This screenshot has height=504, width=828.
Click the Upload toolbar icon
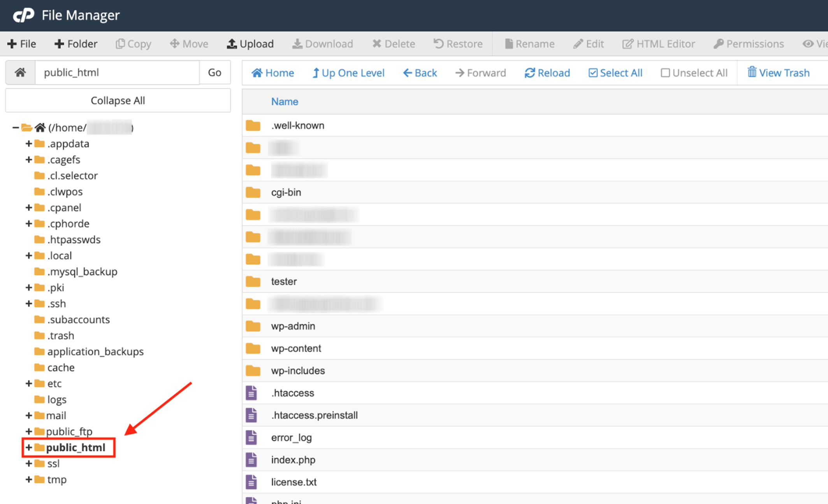click(x=232, y=44)
